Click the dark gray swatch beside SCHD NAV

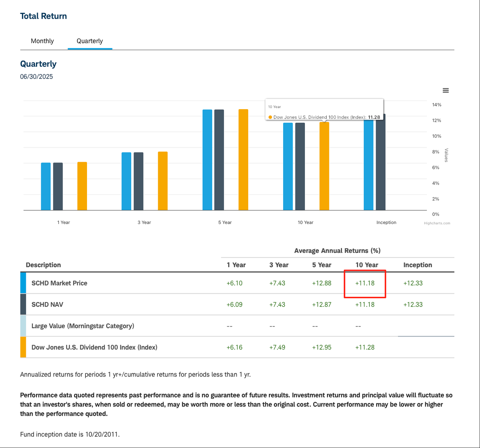(x=23, y=304)
